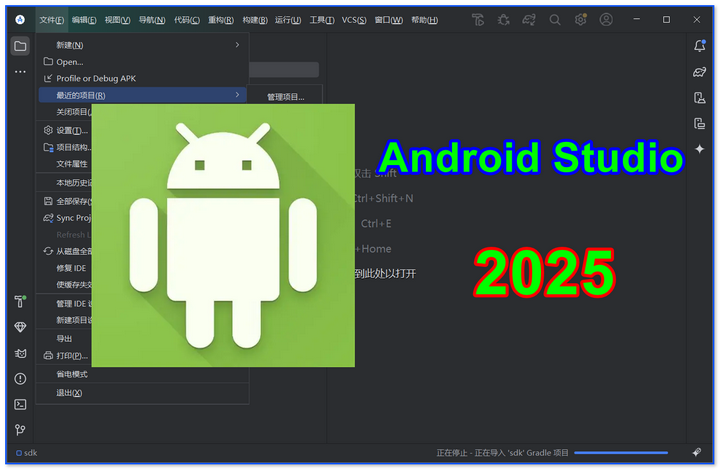Open the VCS(S) menu
This screenshot has height=470, width=720.
(354, 20)
